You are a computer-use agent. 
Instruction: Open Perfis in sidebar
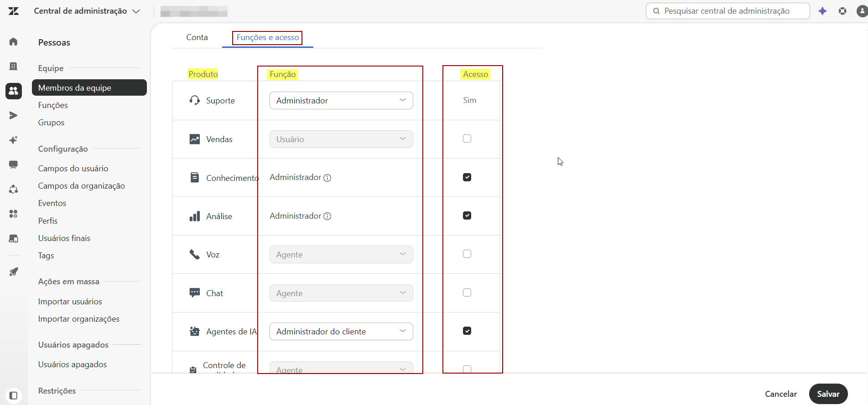tap(48, 221)
